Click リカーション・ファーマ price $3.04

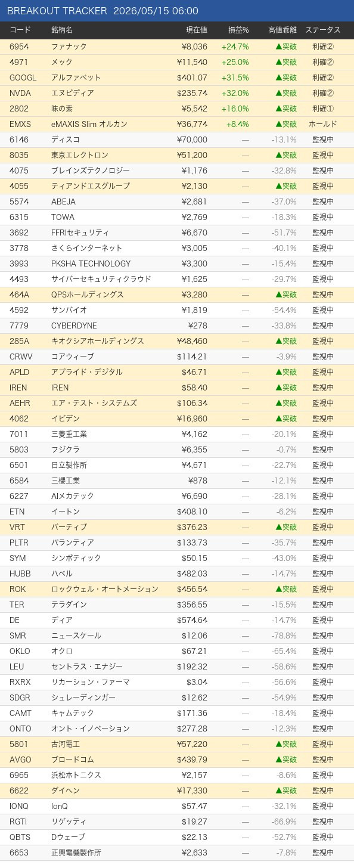pos(197,682)
